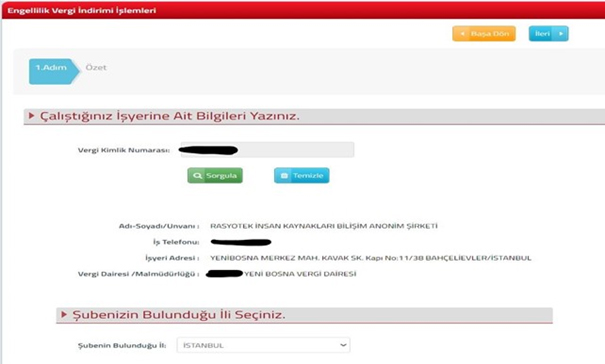The width and height of the screenshot is (605, 364).
Task: Click the İleri button
Action: point(548,34)
